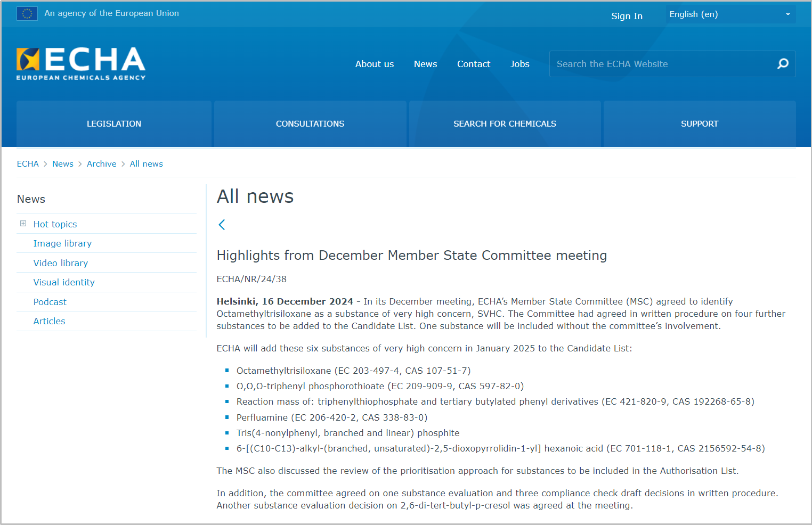Click Archive in the breadcrumb
Viewport: 812px width, 525px height.
pyautogui.click(x=101, y=164)
